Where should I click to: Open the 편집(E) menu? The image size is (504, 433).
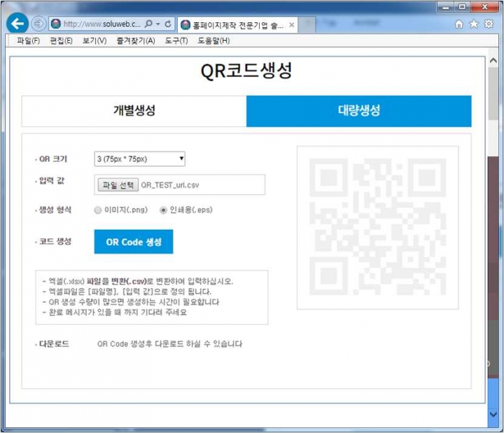[x=61, y=41]
